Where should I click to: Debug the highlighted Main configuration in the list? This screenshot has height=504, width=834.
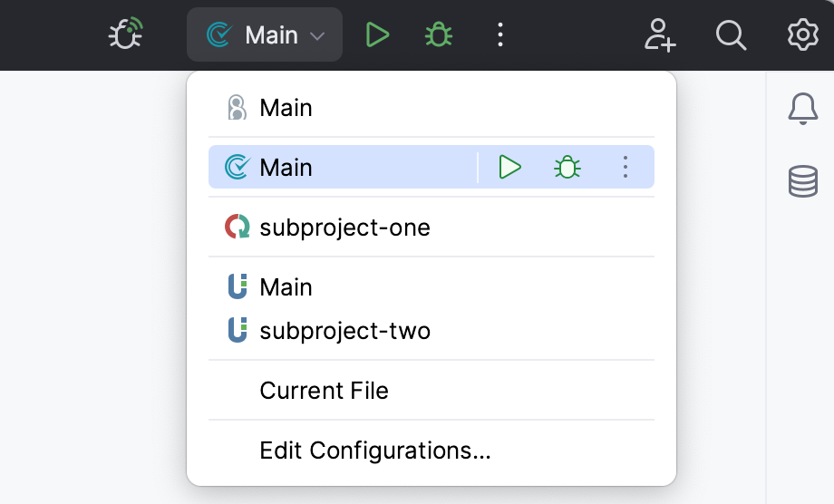click(x=567, y=167)
